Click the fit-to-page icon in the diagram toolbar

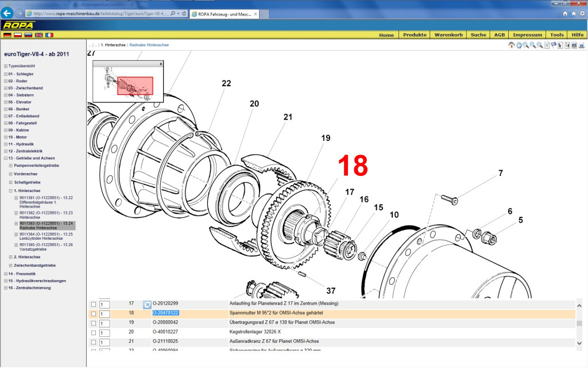click(x=547, y=45)
